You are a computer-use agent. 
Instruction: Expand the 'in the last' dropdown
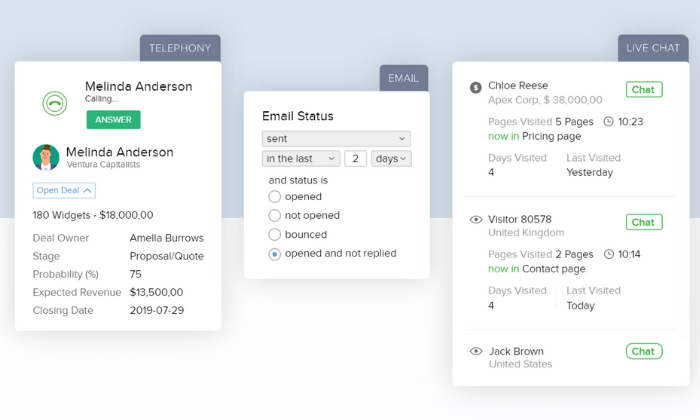tap(301, 158)
